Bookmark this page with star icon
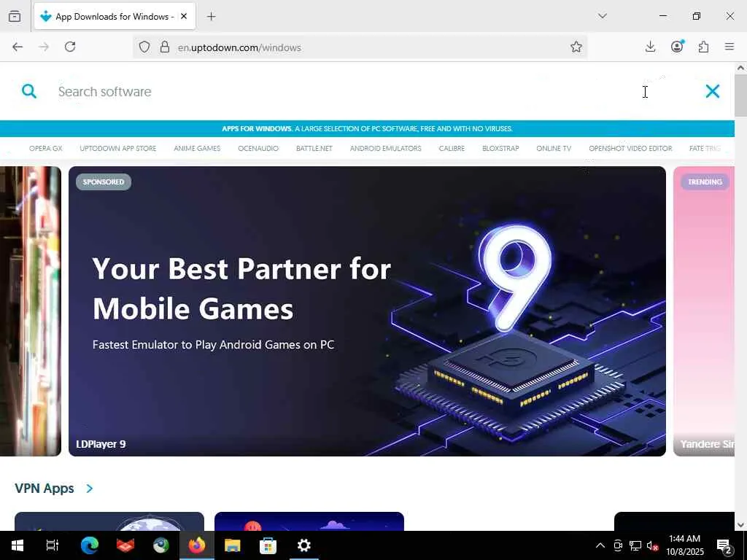Viewport: 747px width, 560px height. [x=576, y=47]
